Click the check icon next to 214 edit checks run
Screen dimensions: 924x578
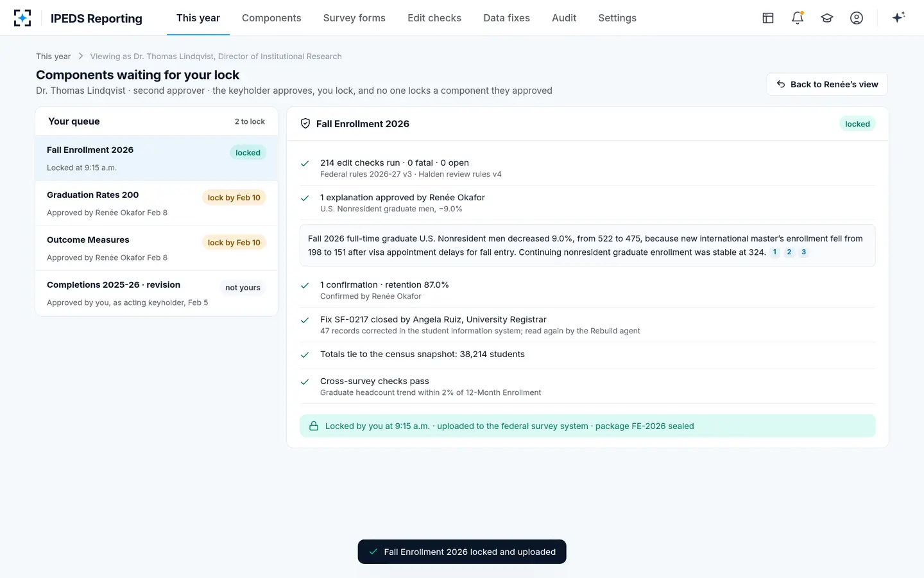[305, 163]
